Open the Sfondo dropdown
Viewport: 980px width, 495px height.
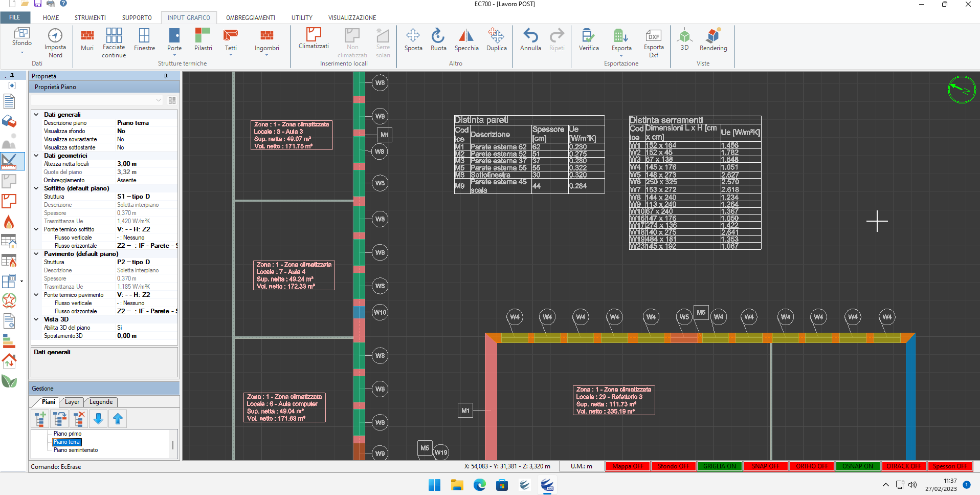click(22, 52)
